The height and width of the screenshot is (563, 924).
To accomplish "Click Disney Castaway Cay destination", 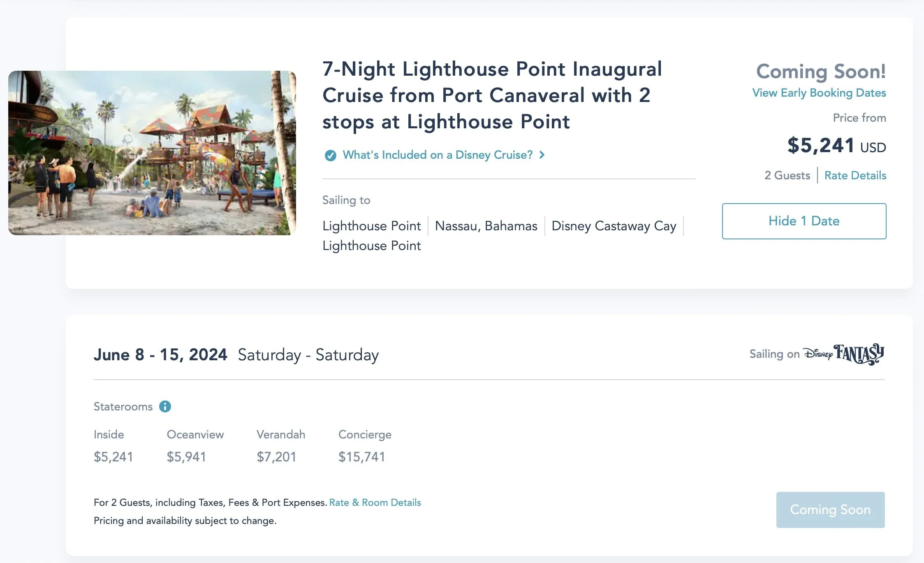I will [x=614, y=226].
